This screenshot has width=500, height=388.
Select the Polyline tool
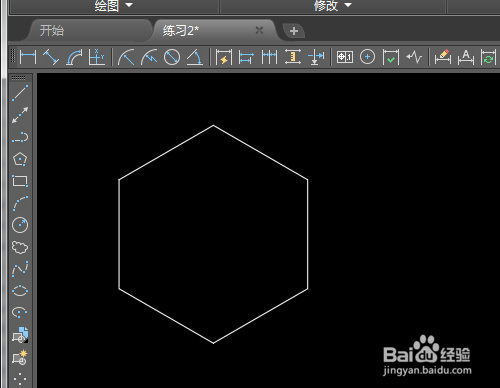click(20, 137)
